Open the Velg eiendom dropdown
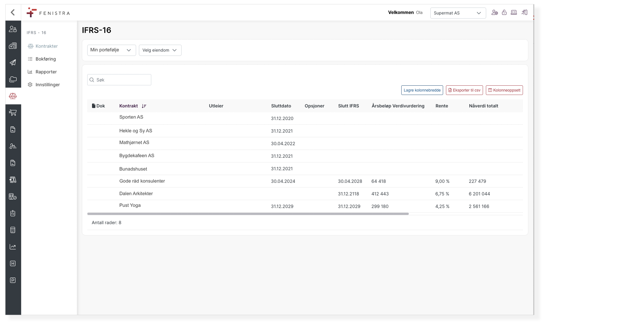Viewport: 644px width, 322px height. tap(160, 50)
